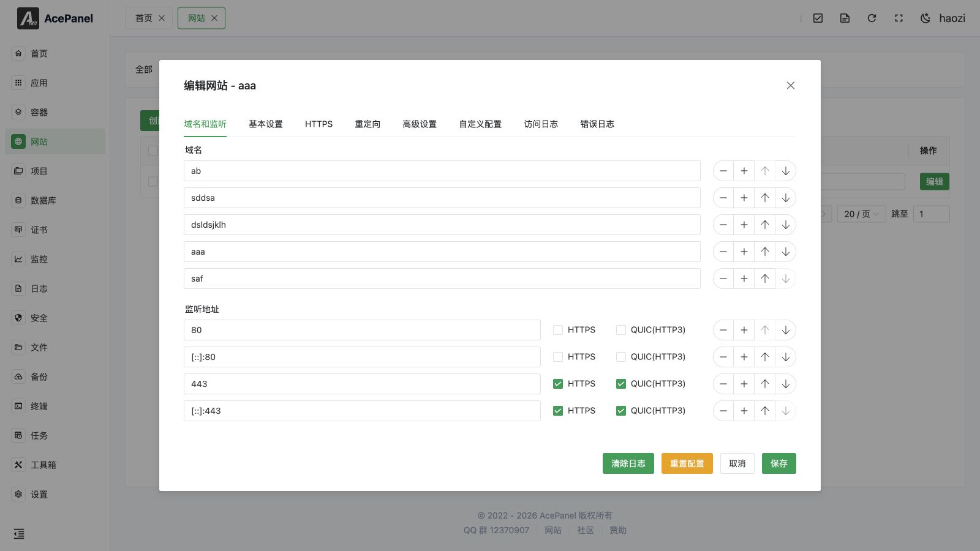Click the fullscreen icon in header
980x551 pixels.
899,18
